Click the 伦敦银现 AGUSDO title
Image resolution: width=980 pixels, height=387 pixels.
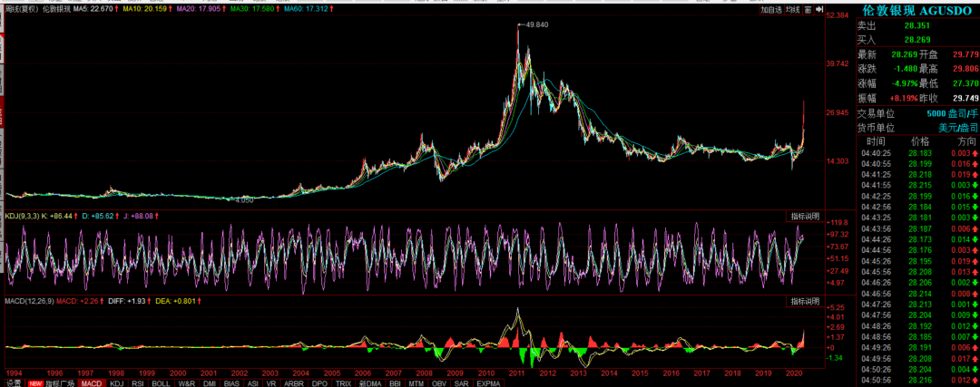coord(915,10)
